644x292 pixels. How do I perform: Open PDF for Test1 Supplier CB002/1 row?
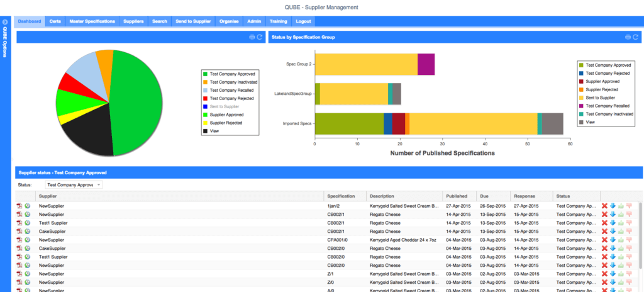click(x=19, y=223)
